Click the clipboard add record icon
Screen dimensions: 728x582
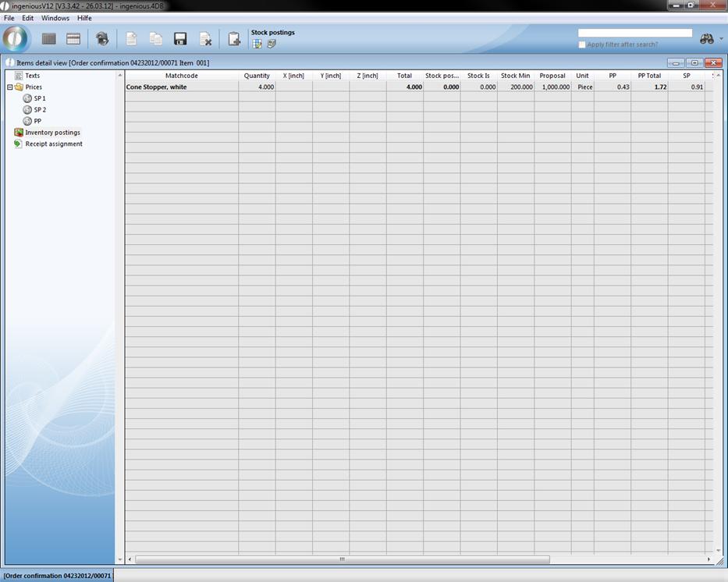234,39
